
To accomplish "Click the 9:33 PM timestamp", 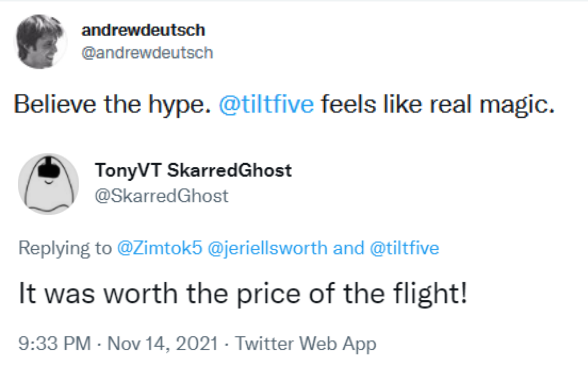I will point(55,344).
